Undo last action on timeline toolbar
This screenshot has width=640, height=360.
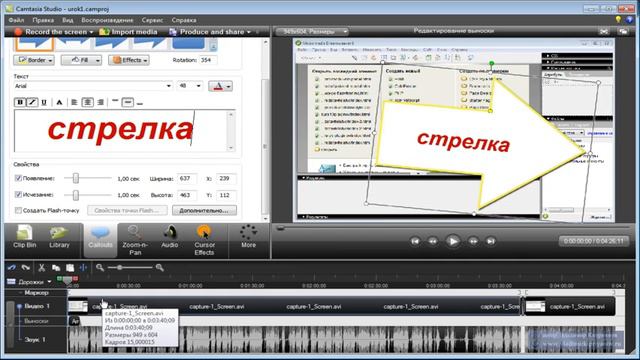click(x=11, y=268)
